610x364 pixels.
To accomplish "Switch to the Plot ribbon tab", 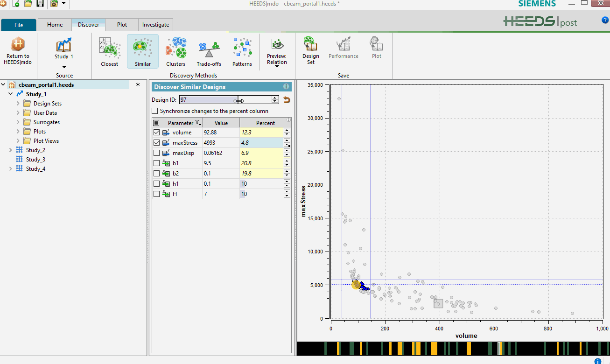I will coord(122,25).
